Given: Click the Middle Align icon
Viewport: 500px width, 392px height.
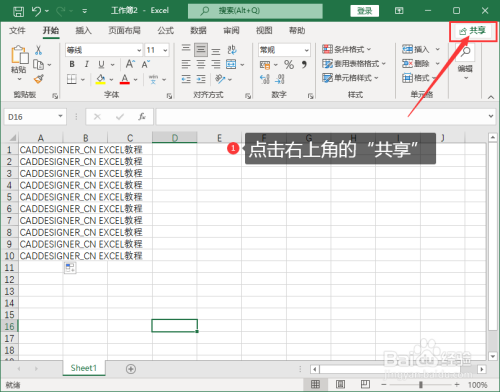Looking at the screenshot, I should coord(201,50).
